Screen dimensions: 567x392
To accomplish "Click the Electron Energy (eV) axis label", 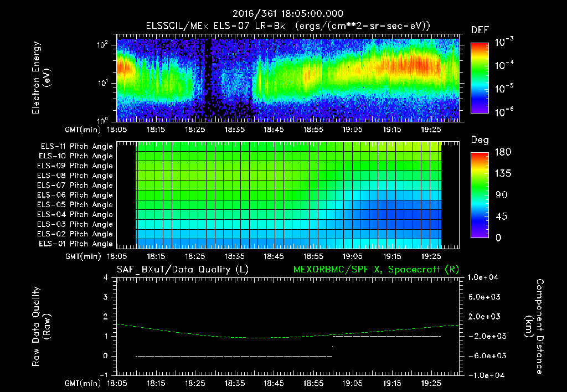I will (40, 78).
